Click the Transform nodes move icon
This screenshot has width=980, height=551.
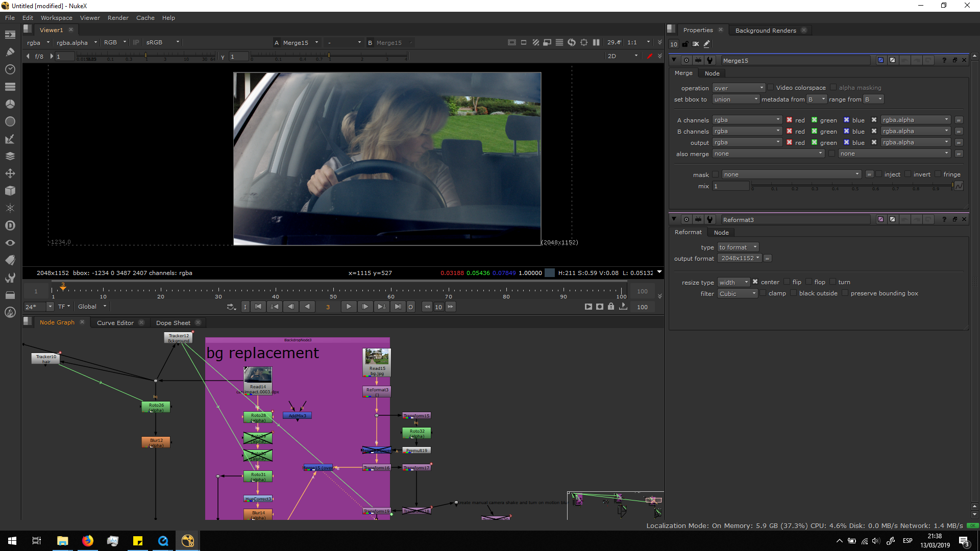(10, 173)
